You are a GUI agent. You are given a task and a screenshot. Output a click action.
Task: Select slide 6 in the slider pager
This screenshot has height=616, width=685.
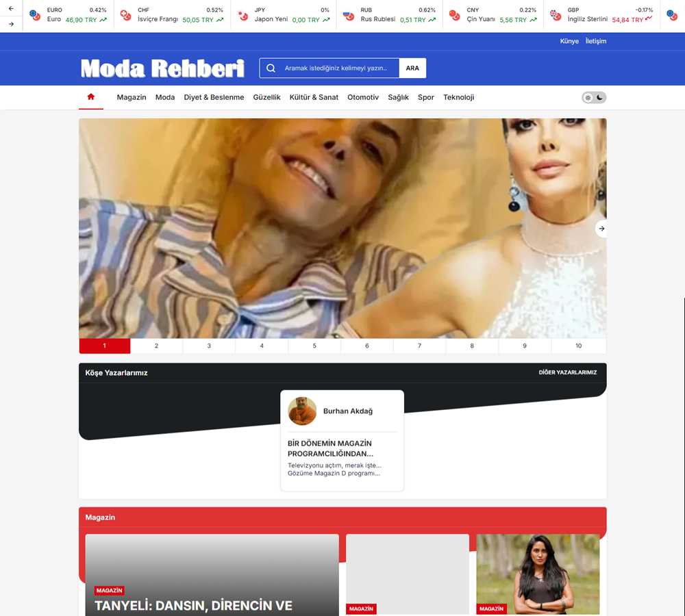coord(367,346)
